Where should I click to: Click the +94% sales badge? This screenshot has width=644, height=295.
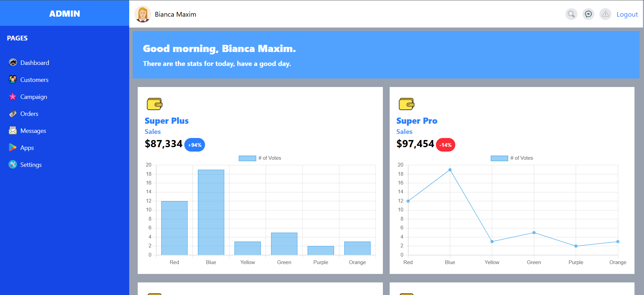[194, 145]
